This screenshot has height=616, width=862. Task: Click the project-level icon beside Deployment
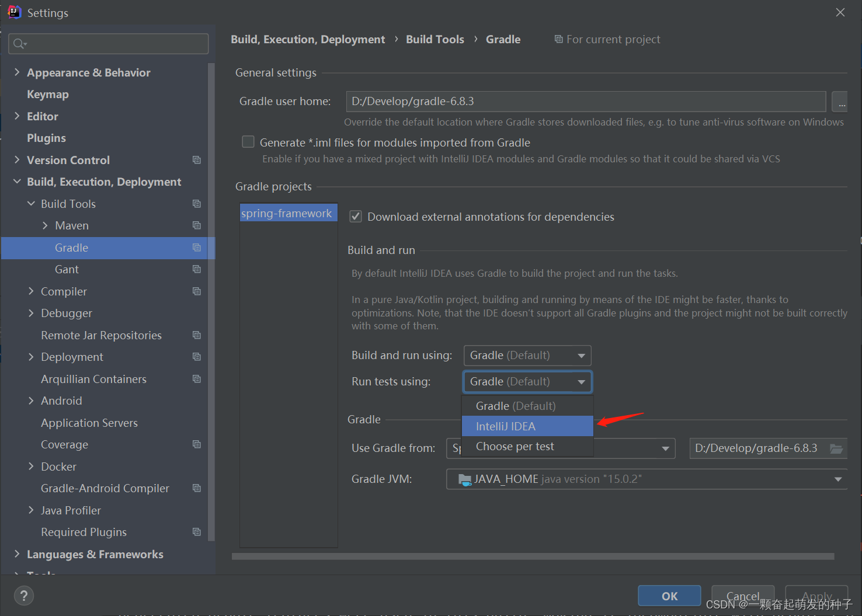point(197,357)
